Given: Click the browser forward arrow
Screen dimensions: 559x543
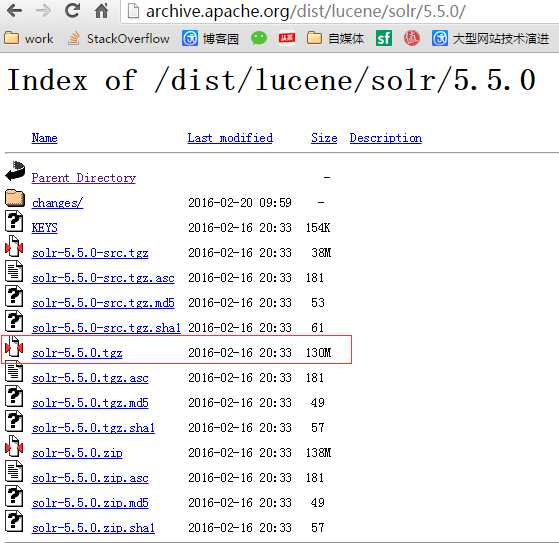Looking at the screenshot, I should point(43,11).
